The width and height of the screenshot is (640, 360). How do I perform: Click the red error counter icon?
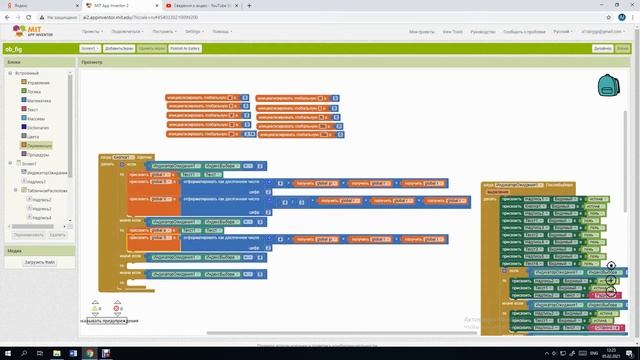coord(116,309)
